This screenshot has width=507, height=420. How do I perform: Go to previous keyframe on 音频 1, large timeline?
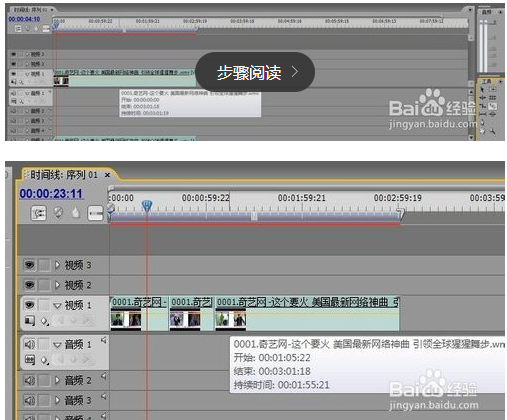60,360
